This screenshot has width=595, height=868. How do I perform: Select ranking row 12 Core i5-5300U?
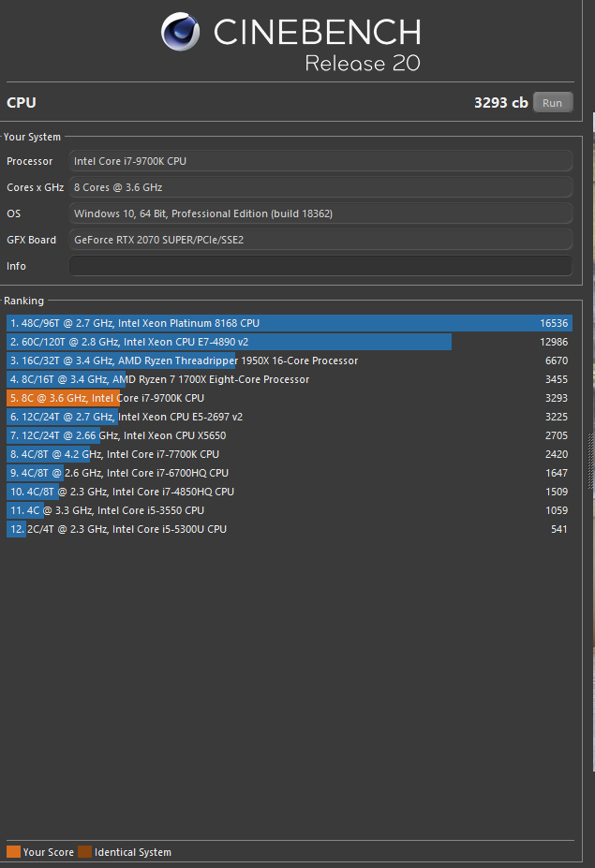[x=290, y=529]
